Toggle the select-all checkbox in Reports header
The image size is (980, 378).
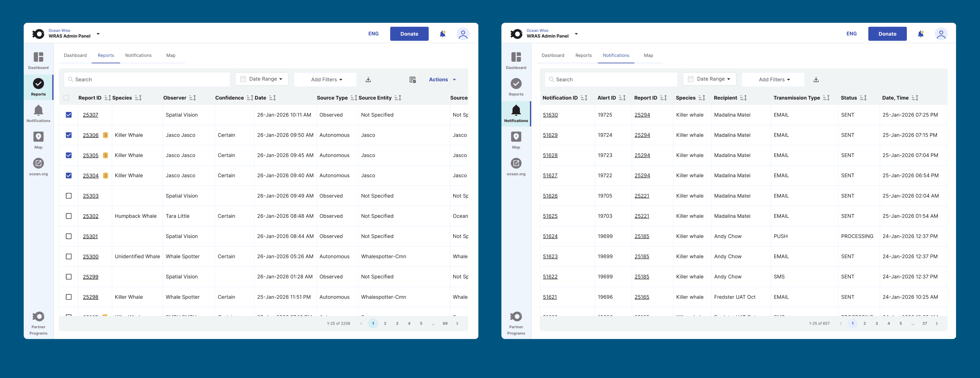tap(66, 98)
